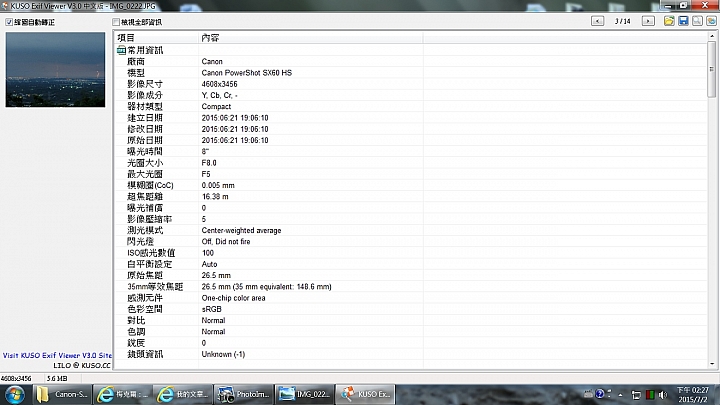
Task: Click the '4608x3456' status bar entry
Action: (16, 378)
